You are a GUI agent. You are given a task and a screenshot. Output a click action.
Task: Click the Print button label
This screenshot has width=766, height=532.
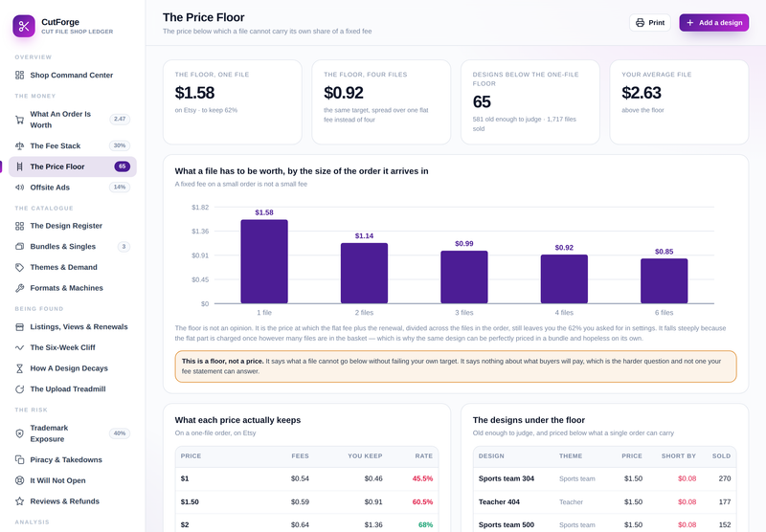[657, 22]
